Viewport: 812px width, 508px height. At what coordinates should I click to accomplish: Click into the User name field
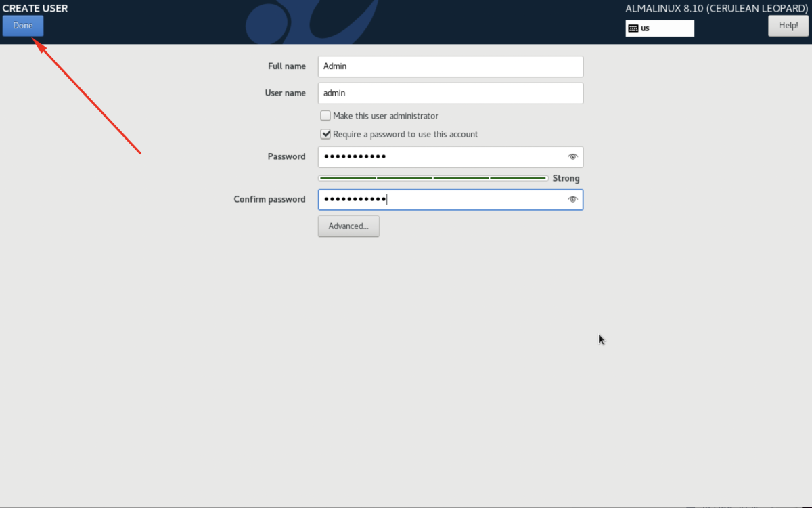pyautogui.click(x=450, y=93)
